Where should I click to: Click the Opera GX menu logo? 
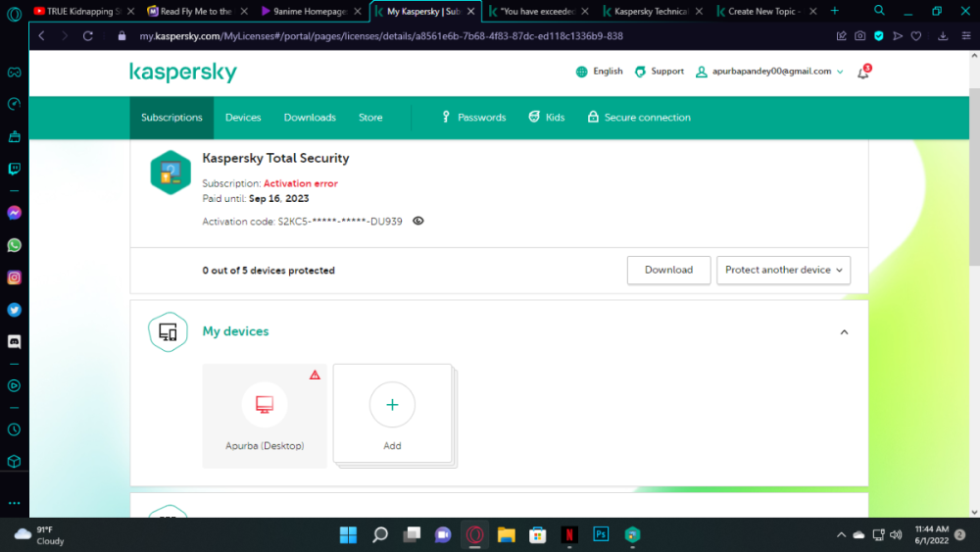click(x=14, y=13)
